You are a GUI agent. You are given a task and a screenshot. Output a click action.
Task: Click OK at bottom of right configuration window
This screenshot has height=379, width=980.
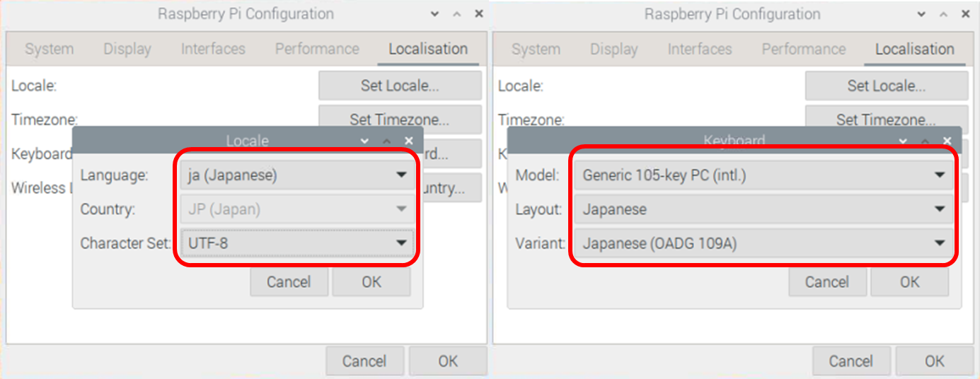pos(935,361)
